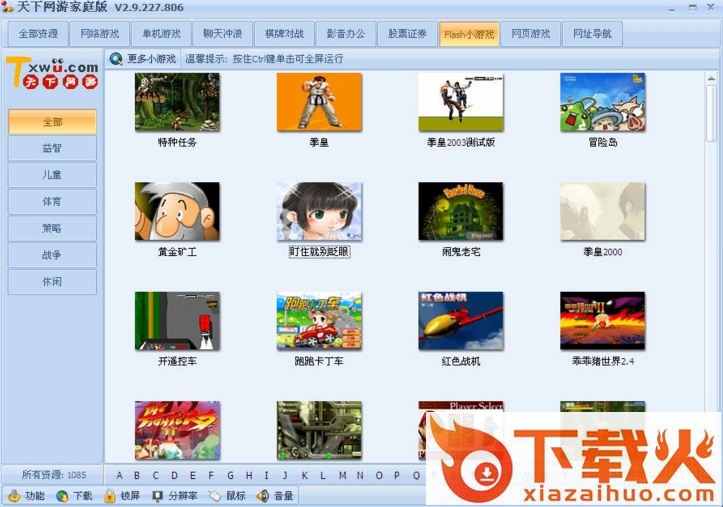Viewport: 723px width, 507px height.
Task: Select letter M in alphabet index
Action: [x=342, y=475]
